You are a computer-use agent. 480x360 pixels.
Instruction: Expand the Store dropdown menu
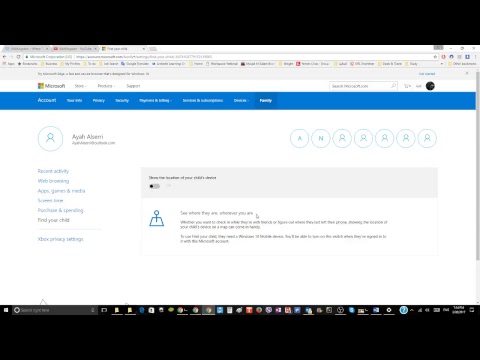80,86
